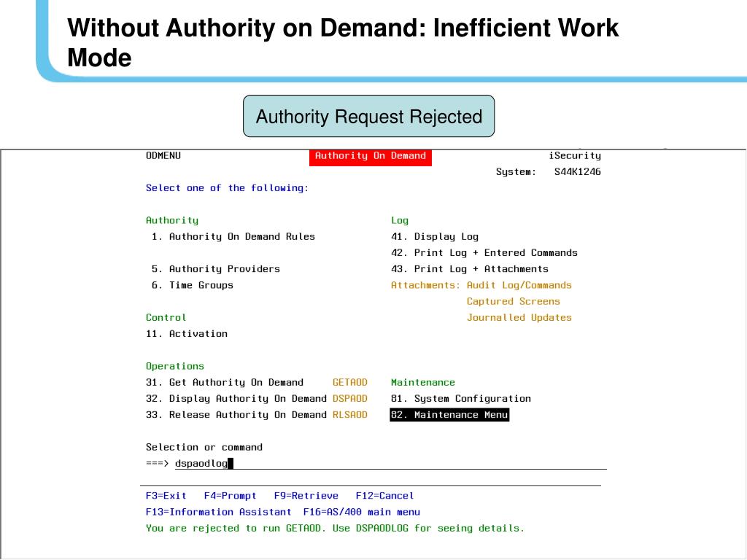
Task: Click the rejected to run GETAOD message
Action: pos(335,528)
